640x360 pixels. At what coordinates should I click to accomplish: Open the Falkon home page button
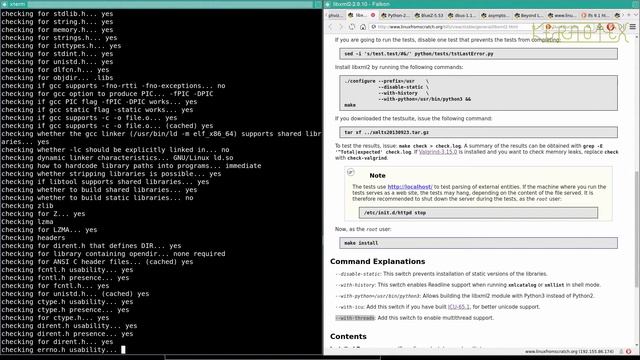pos(363,27)
